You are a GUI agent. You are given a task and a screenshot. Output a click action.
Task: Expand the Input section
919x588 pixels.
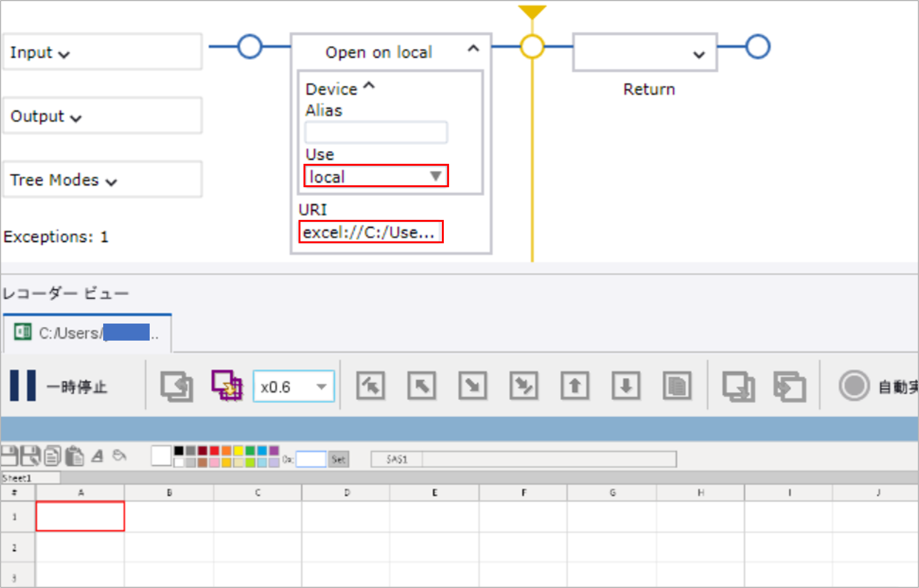[x=40, y=52]
